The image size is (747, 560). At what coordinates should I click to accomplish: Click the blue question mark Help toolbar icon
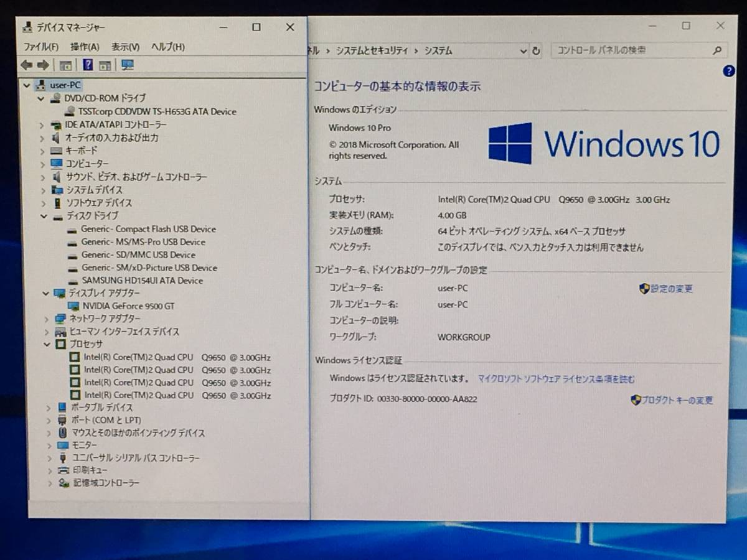(88, 65)
